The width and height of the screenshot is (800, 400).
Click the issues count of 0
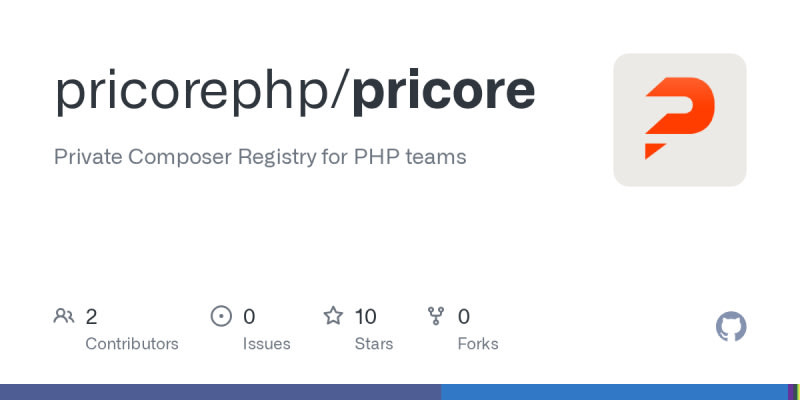[x=249, y=317]
